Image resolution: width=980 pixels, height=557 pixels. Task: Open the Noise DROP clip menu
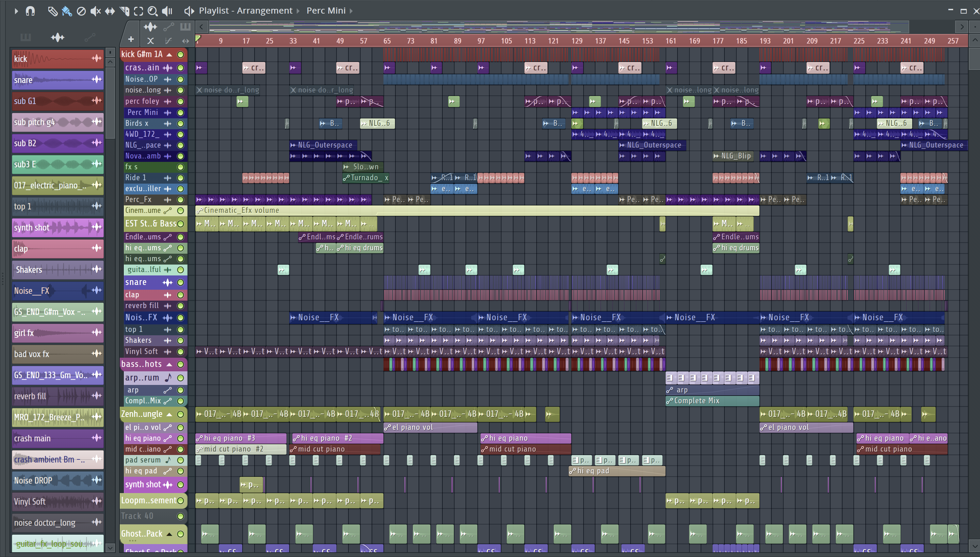coord(96,480)
